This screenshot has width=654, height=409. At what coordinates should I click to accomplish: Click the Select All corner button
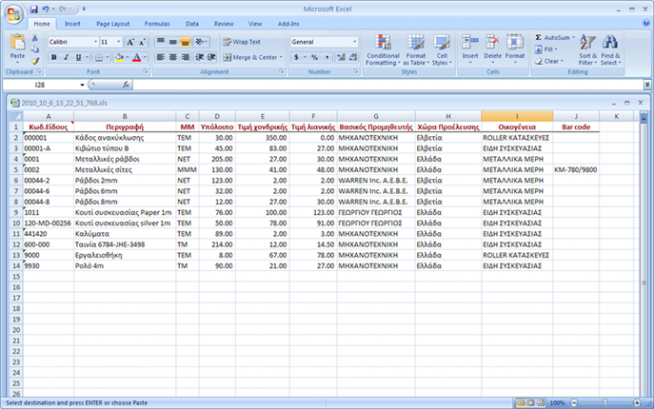pos(16,116)
